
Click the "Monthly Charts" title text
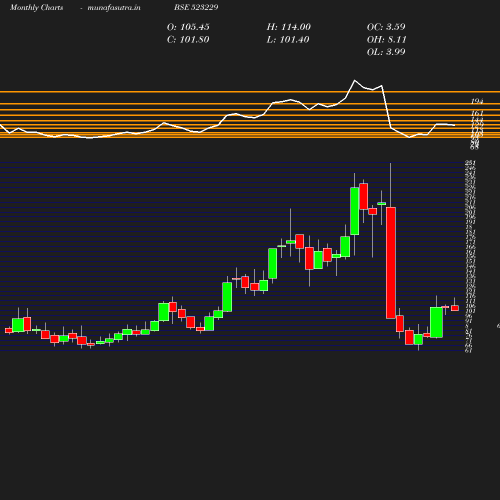point(36,8)
